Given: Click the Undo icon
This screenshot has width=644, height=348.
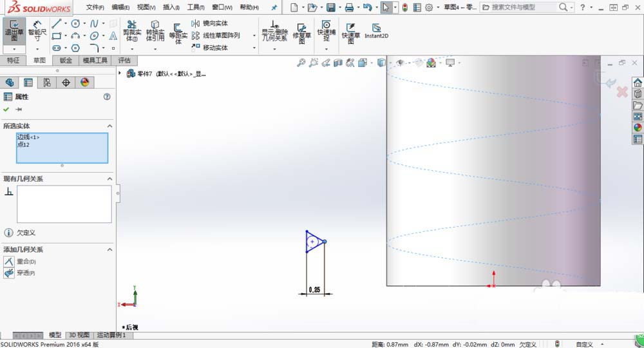Looking at the screenshot, I should 367,7.
